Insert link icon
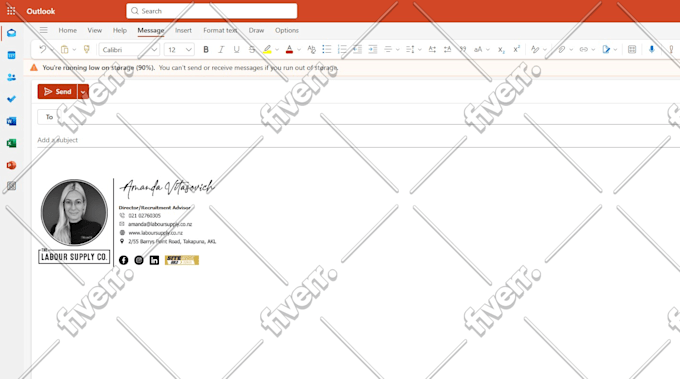This screenshot has width=680, height=379. (x=584, y=49)
